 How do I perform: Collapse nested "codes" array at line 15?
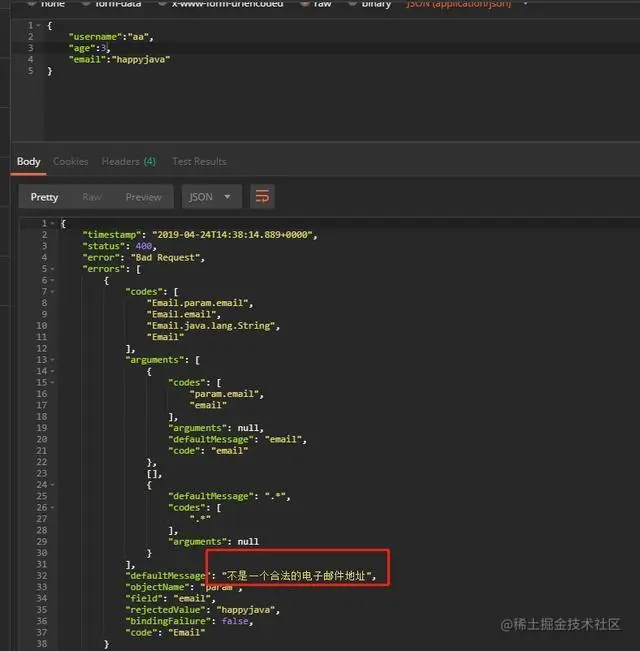coord(53,382)
